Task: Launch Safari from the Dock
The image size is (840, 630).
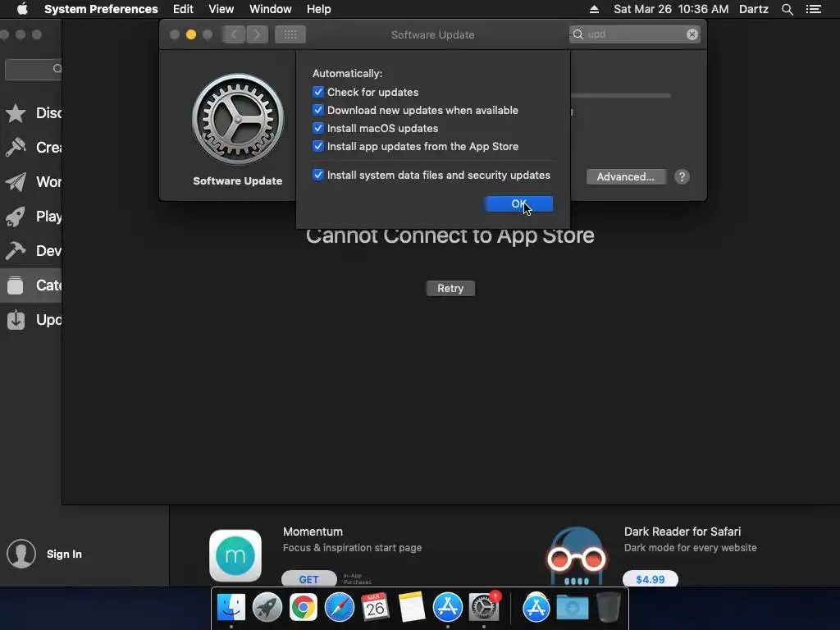Action: pyautogui.click(x=339, y=608)
